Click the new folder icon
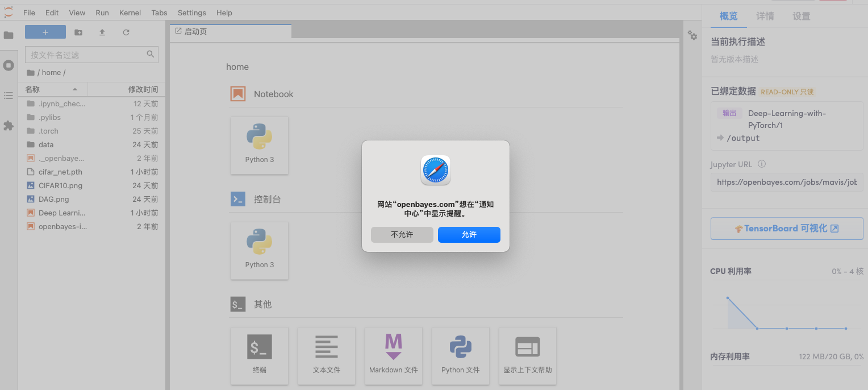This screenshot has width=868, height=390. click(78, 32)
